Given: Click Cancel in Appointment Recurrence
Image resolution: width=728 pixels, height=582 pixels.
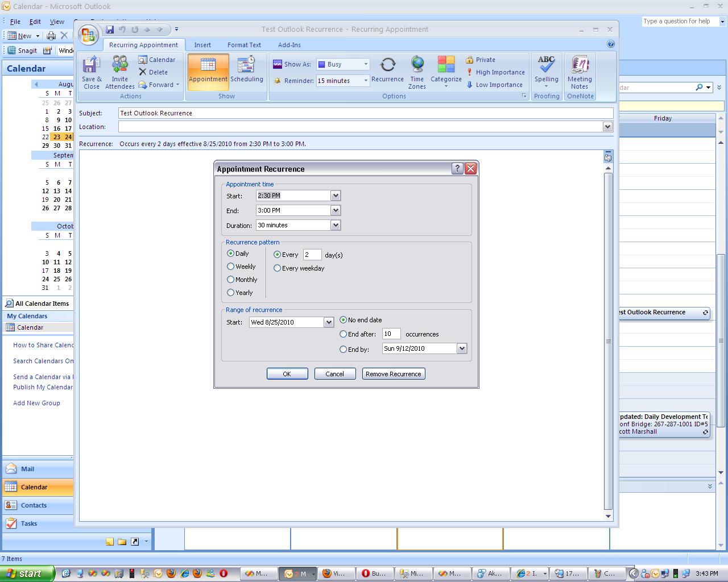Looking at the screenshot, I should point(335,374).
